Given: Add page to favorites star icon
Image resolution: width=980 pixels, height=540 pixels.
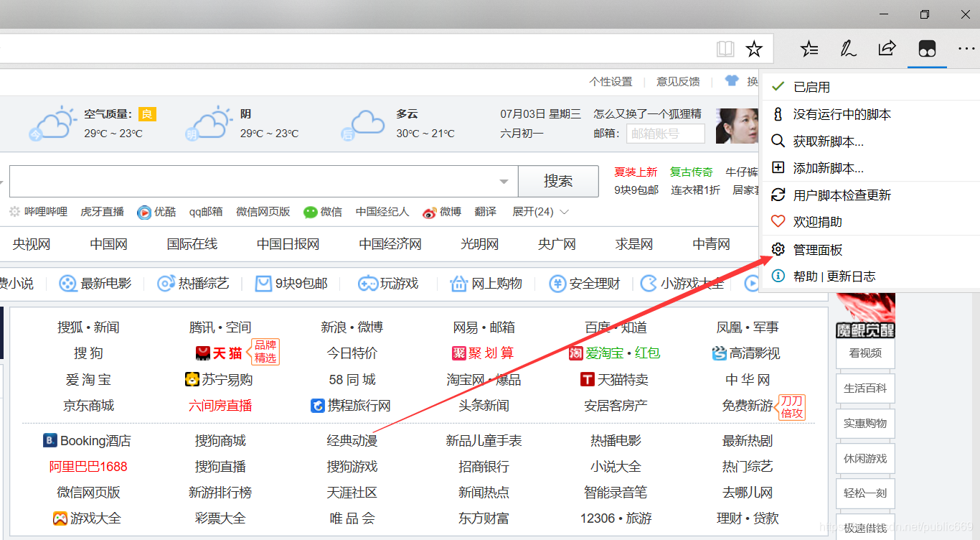Looking at the screenshot, I should coord(754,49).
